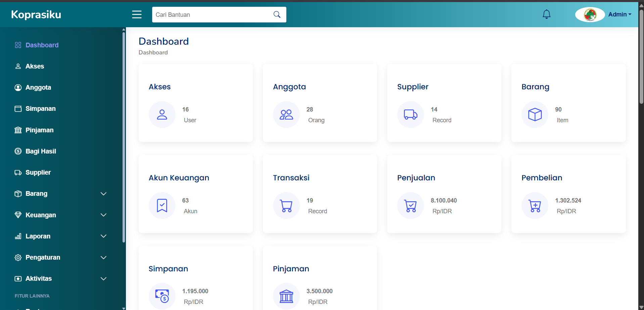Image resolution: width=644 pixels, height=310 pixels.
Task: Expand the Barang sidebar submenu
Action: tap(103, 194)
